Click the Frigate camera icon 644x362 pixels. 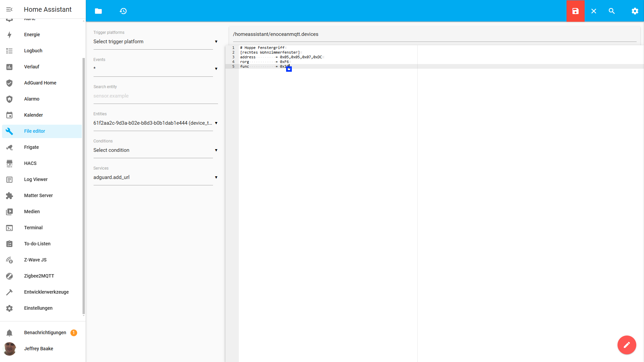[9, 147]
